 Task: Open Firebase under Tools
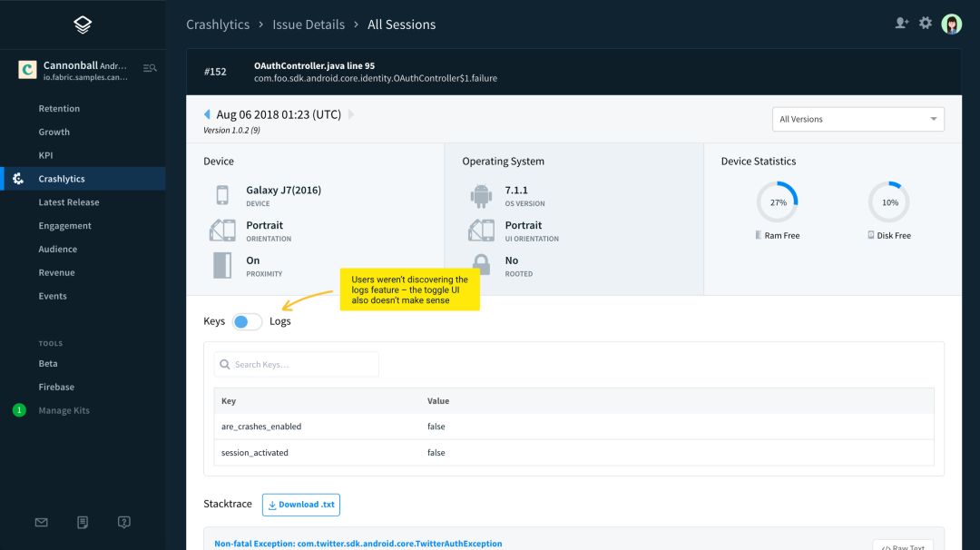pyautogui.click(x=56, y=387)
